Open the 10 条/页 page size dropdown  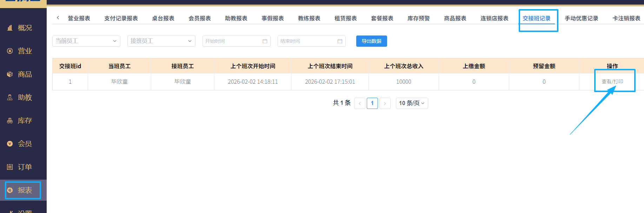coord(412,103)
